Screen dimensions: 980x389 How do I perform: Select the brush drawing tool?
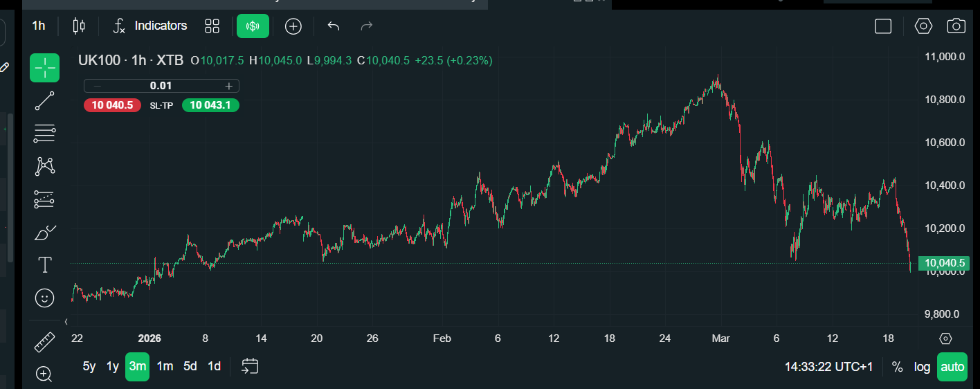[44, 232]
